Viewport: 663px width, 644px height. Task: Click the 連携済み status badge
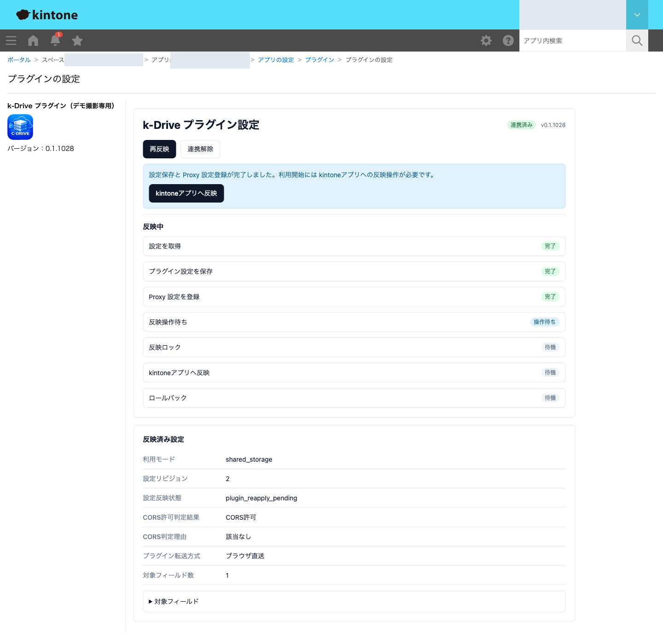click(521, 125)
